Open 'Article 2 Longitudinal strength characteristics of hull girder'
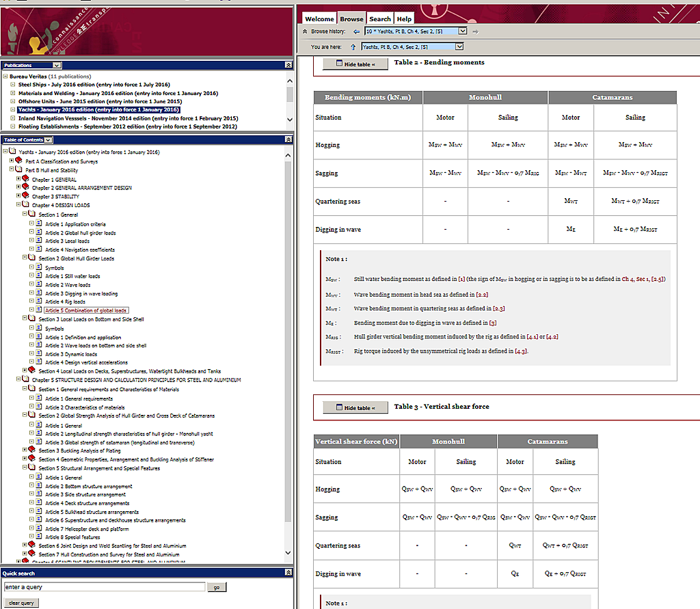700x609 pixels. [x=129, y=434]
